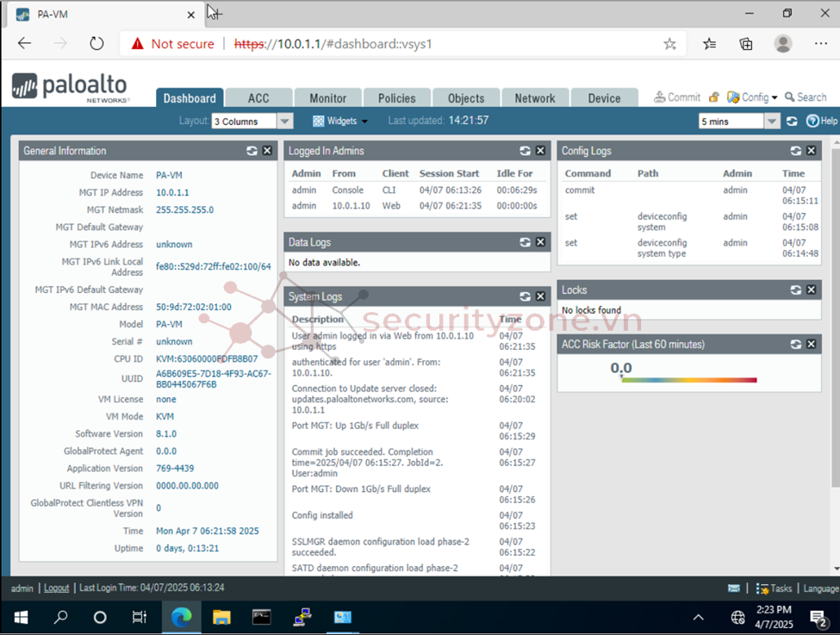Open the Windows Start menu
The width and height of the screenshot is (840, 635).
coord(21,618)
